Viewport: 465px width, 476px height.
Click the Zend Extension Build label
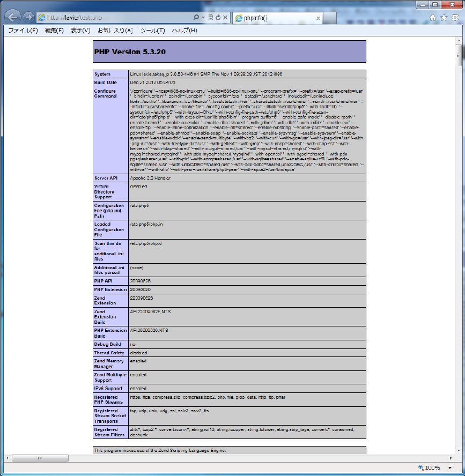point(105,317)
